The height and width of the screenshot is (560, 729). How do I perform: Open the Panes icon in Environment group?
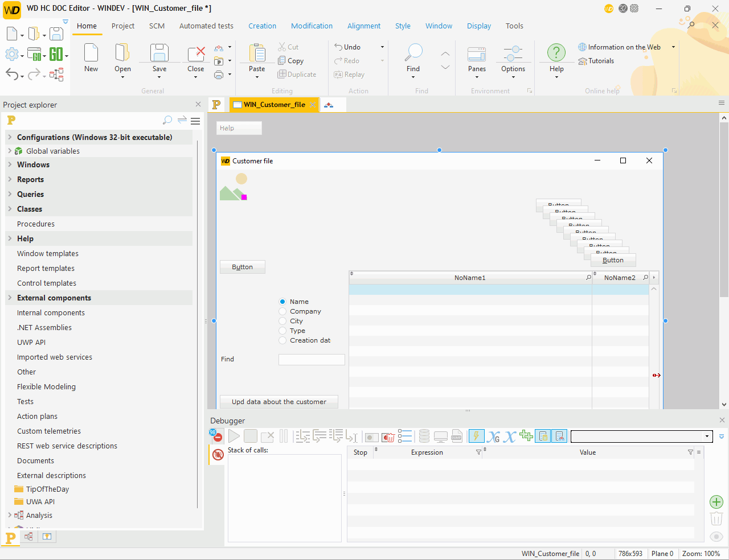477,53
